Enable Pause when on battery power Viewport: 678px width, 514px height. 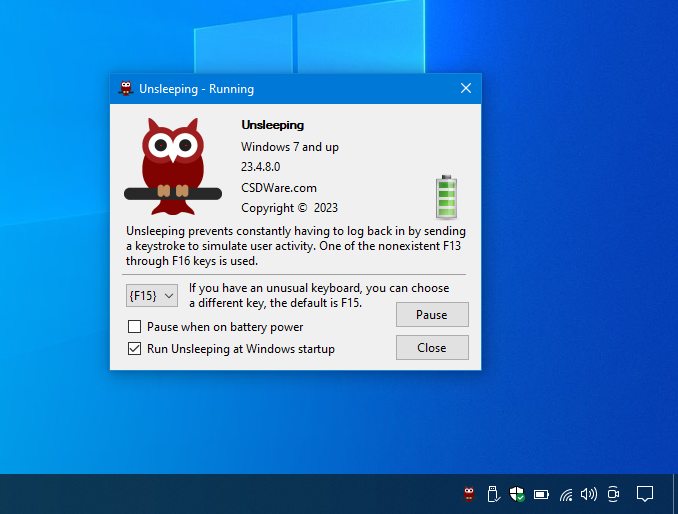(134, 326)
